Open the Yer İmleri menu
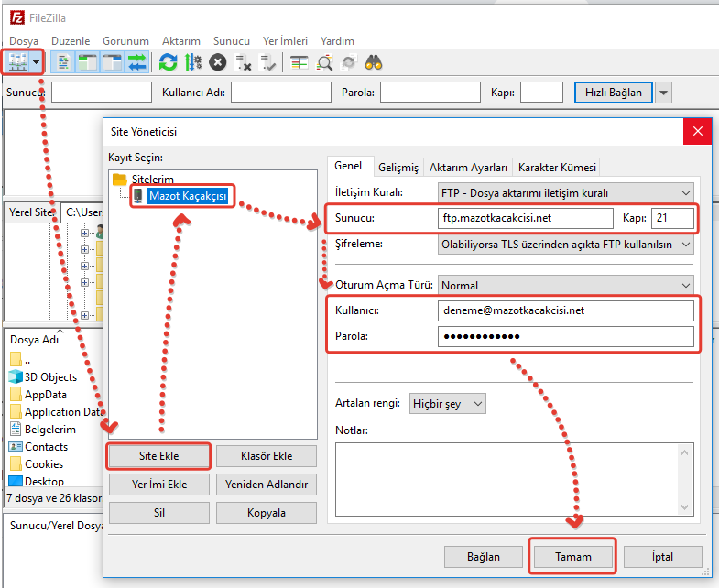 tap(284, 41)
